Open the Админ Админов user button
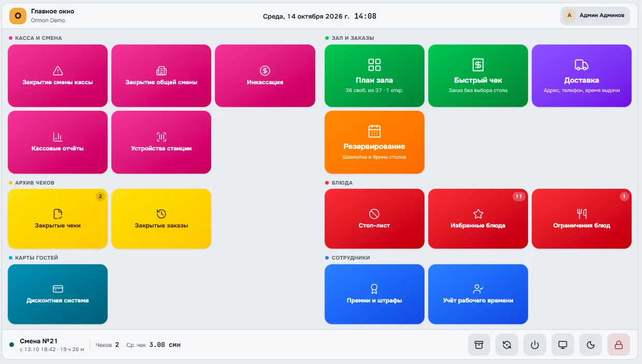The width and height of the screenshot is (642, 364). point(595,16)
